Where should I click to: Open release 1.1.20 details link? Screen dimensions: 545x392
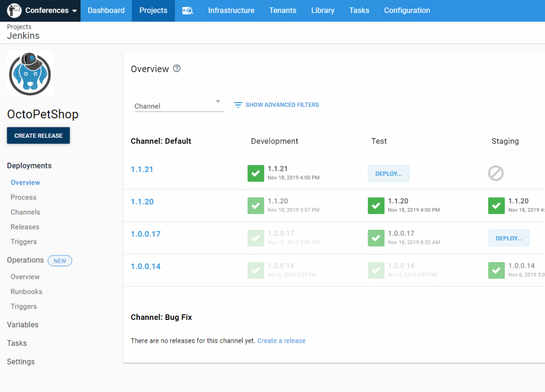(142, 202)
